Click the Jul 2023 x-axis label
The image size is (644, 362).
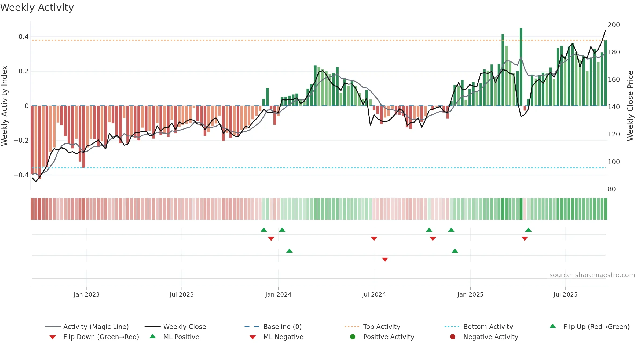coord(182,295)
